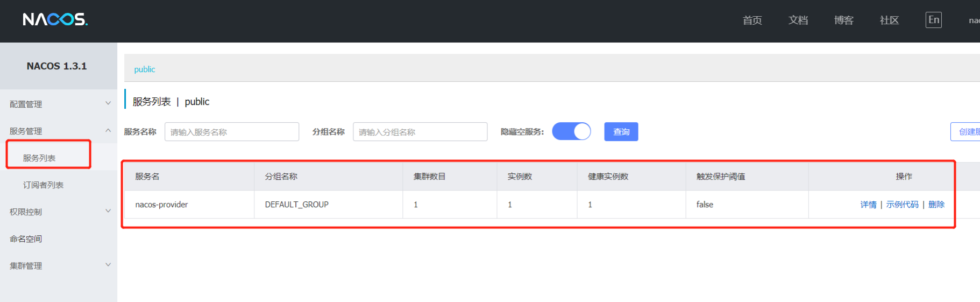The height and width of the screenshot is (302, 980).
Task: Focus the 服务名称 input field
Action: click(x=232, y=132)
